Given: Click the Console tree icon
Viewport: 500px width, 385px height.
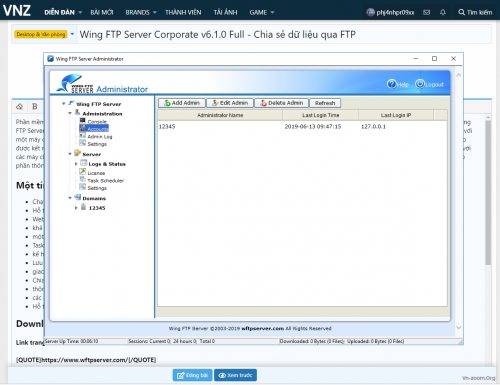Looking at the screenshot, I should 82,120.
